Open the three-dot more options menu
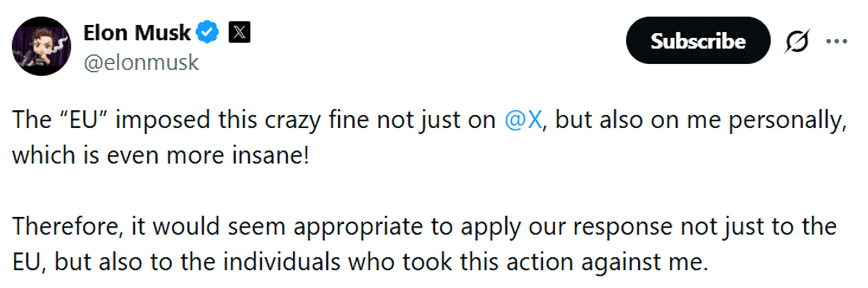Image resolution: width=868 pixels, height=288 pixels. 837,41
